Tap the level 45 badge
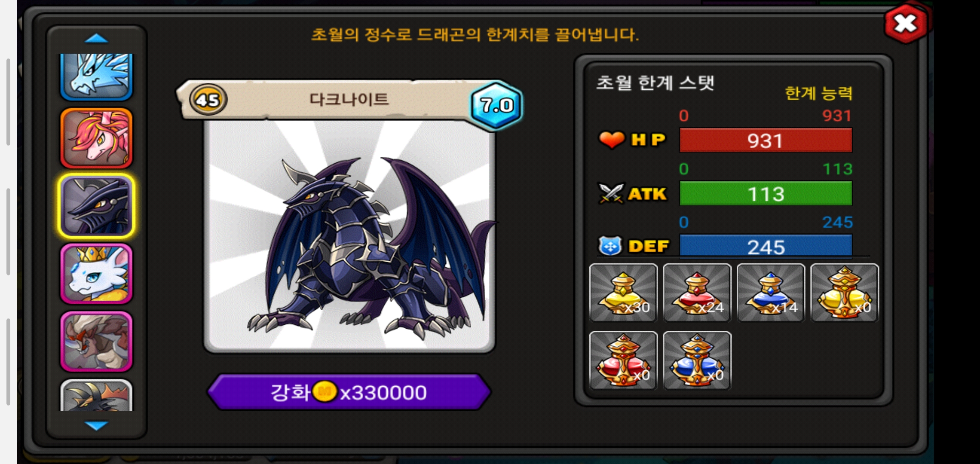This screenshot has height=464, width=980. coord(208,100)
